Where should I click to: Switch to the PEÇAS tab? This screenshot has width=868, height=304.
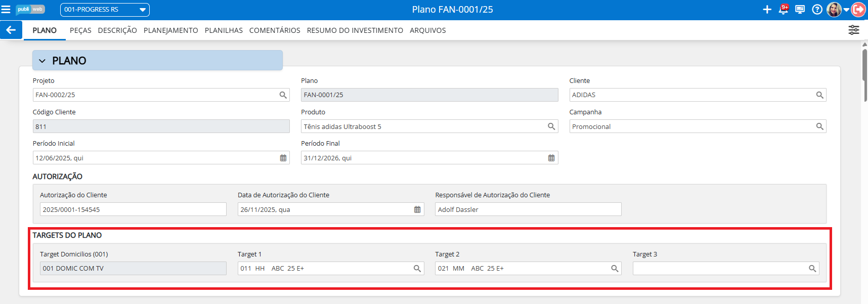coord(80,30)
